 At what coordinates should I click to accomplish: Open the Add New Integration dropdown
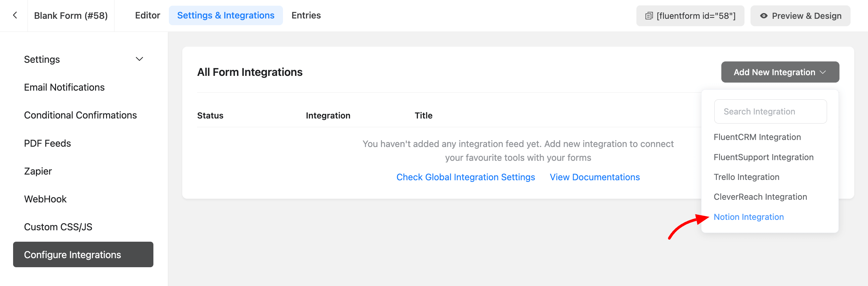[780, 72]
